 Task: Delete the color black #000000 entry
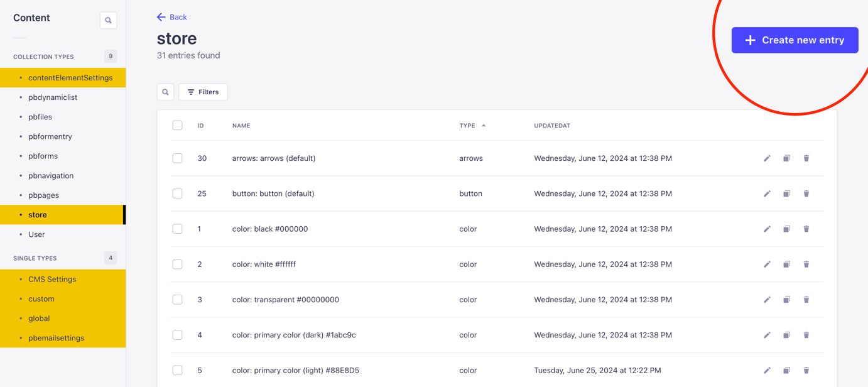pos(806,229)
